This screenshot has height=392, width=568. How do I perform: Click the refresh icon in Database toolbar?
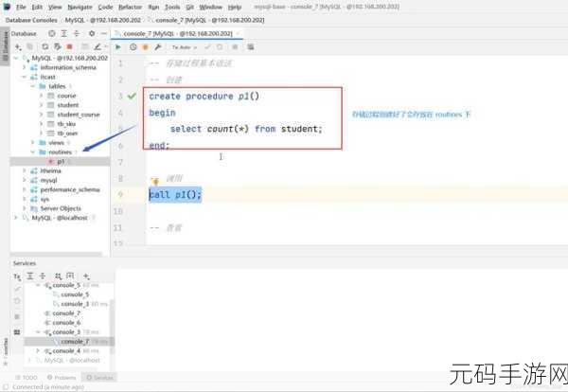pyautogui.click(x=44, y=46)
